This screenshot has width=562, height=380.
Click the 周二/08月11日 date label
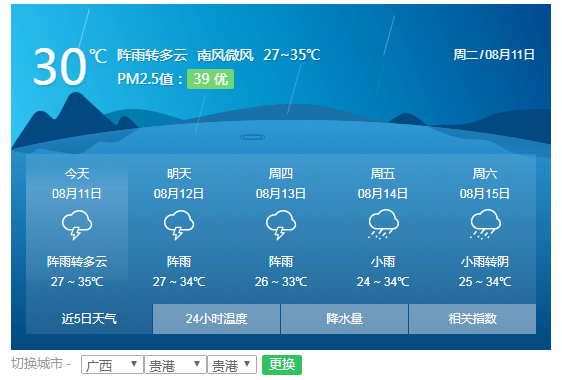(x=494, y=55)
